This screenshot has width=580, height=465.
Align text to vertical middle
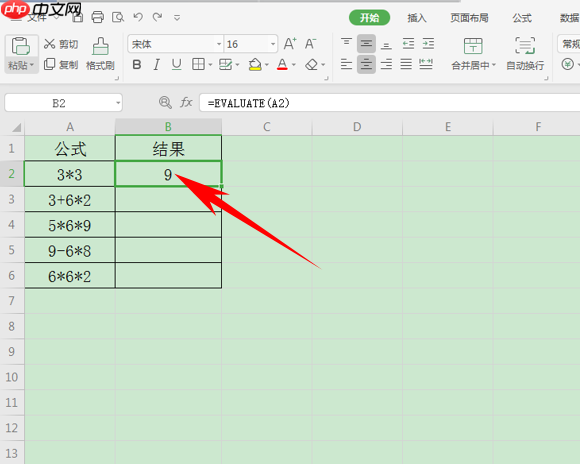pos(366,44)
